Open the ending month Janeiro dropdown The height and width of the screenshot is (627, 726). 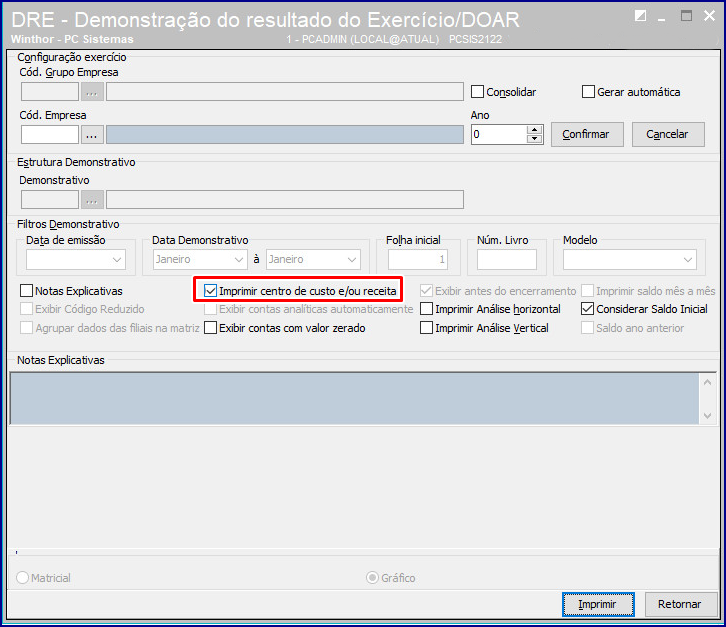[x=352, y=260]
